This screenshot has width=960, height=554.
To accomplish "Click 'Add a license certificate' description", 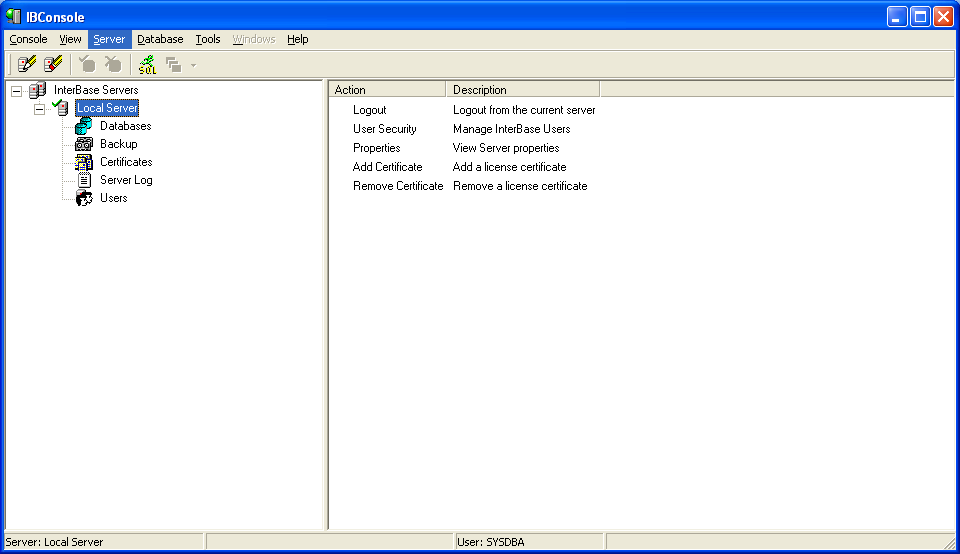I will coord(509,167).
